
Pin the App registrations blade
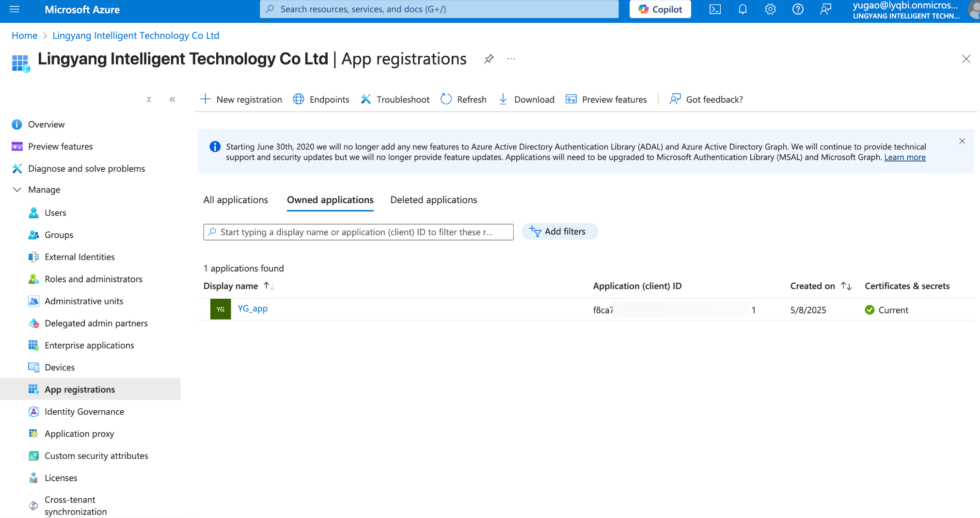489,59
